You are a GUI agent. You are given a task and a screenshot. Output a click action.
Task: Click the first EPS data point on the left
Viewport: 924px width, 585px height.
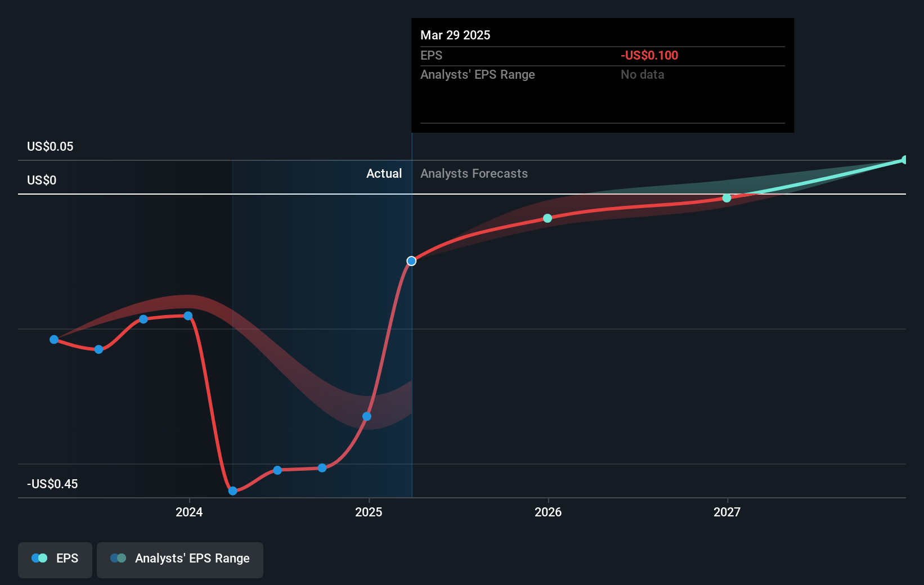pyautogui.click(x=54, y=340)
